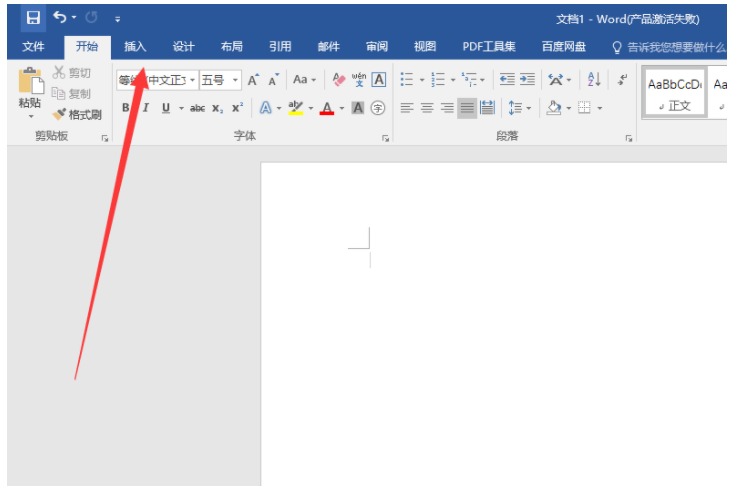Toggle Bold formatting
Screen dimensions: 736x491
(126, 108)
